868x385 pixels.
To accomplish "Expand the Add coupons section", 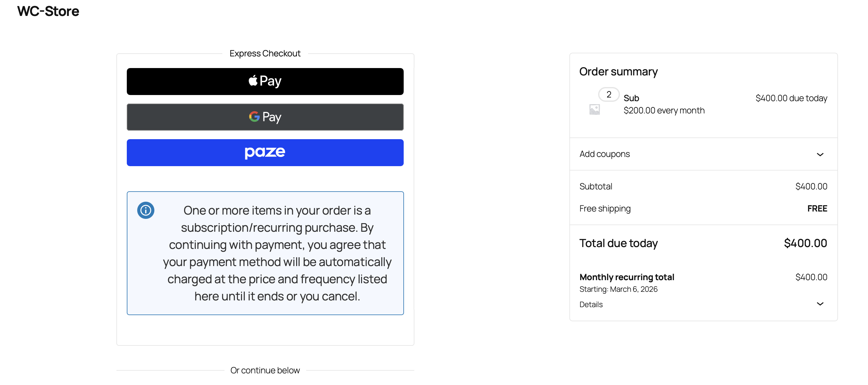I will pos(605,154).
